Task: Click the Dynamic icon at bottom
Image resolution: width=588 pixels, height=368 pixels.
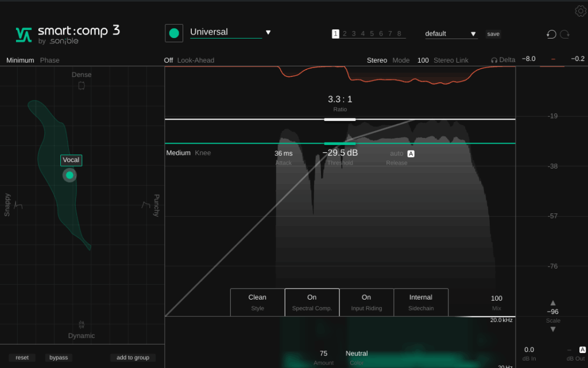Action: pos(82,324)
